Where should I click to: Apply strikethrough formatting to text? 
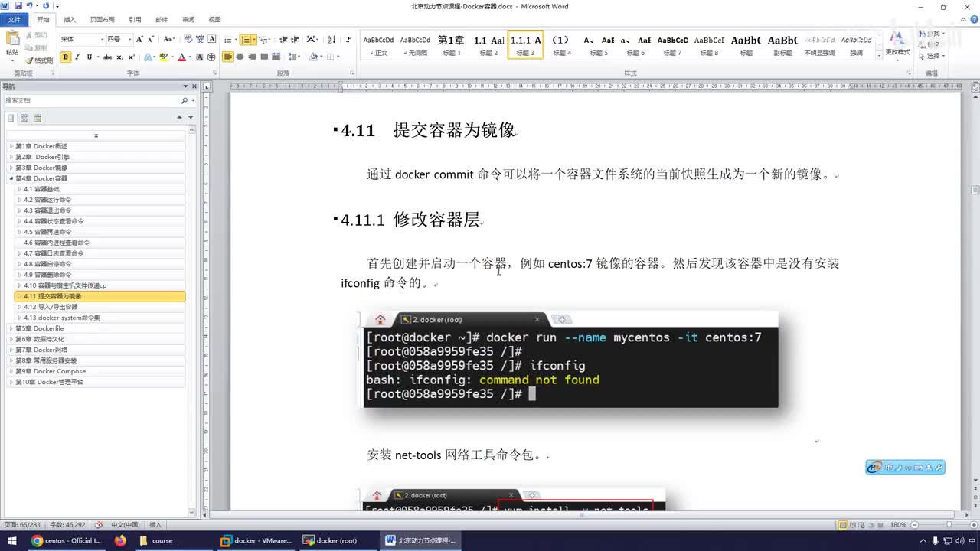point(107,57)
